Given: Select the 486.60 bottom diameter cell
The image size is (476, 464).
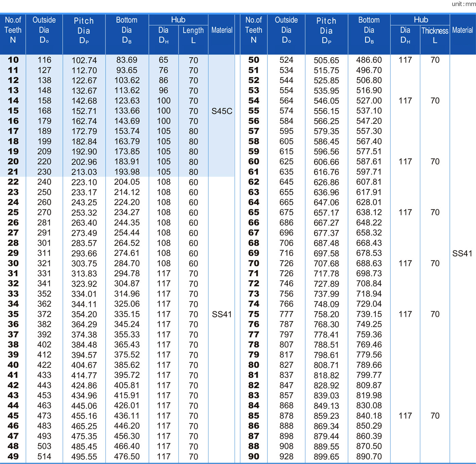Looking at the screenshot, I should (x=369, y=60).
